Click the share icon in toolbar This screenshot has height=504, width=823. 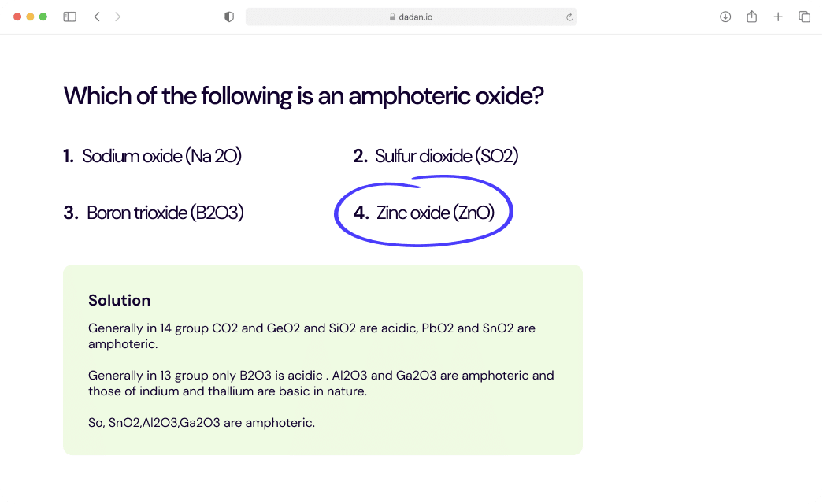[x=751, y=17]
